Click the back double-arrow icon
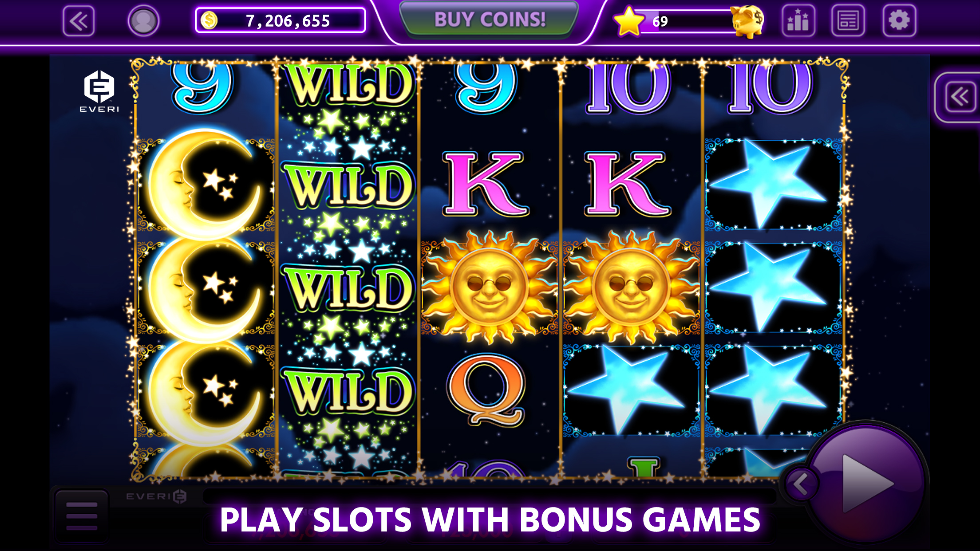Image resolution: width=980 pixels, height=551 pixels. [79, 21]
